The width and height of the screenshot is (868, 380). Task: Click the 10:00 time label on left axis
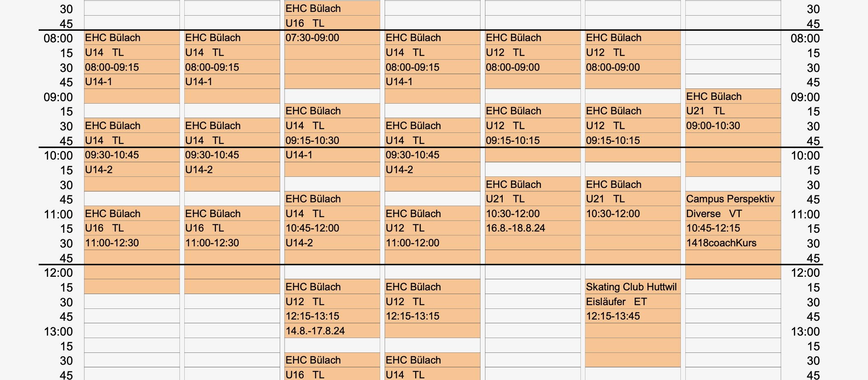coord(58,156)
